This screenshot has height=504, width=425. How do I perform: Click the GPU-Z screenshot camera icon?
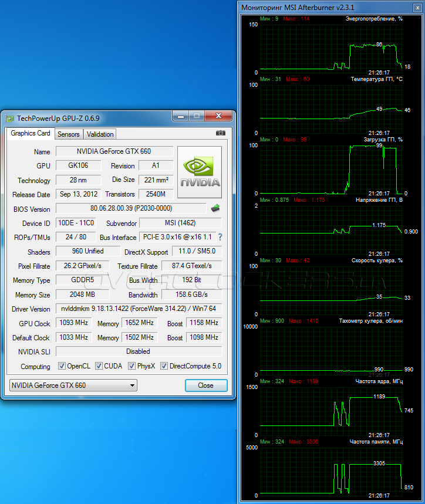pos(221,133)
